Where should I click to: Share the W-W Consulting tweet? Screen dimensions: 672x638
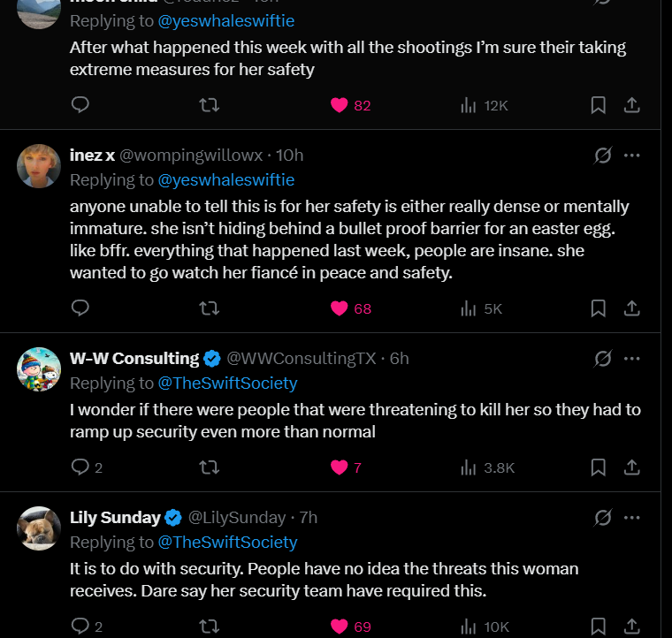pyautogui.click(x=632, y=467)
